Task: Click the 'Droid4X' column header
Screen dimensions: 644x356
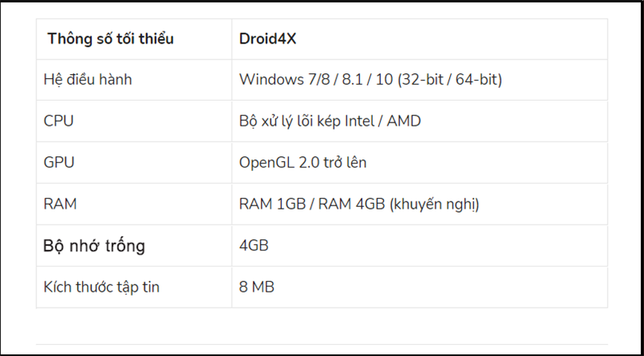Action: pyautogui.click(x=419, y=39)
